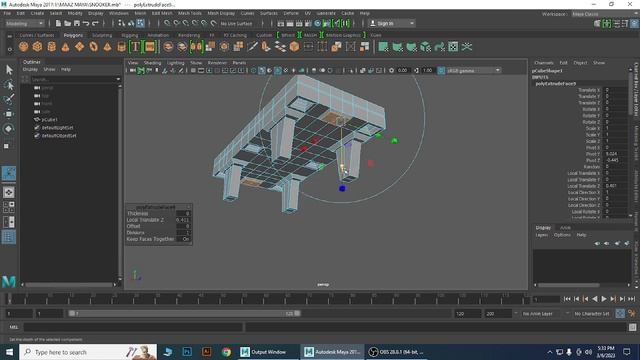Select the Rotate tool in toolbox
This screenshot has width=640, height=360.
[9, 129]
